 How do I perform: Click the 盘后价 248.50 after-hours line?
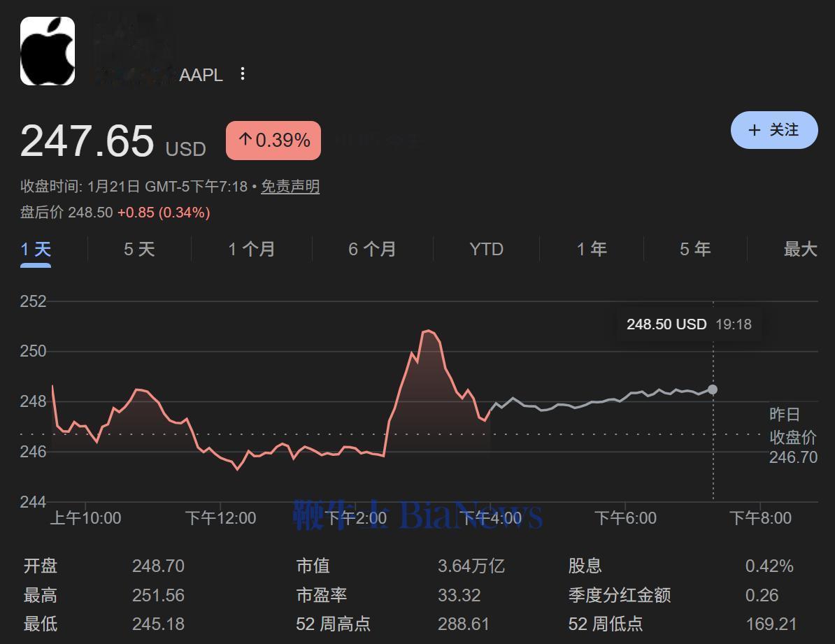(x=115, y=213)
